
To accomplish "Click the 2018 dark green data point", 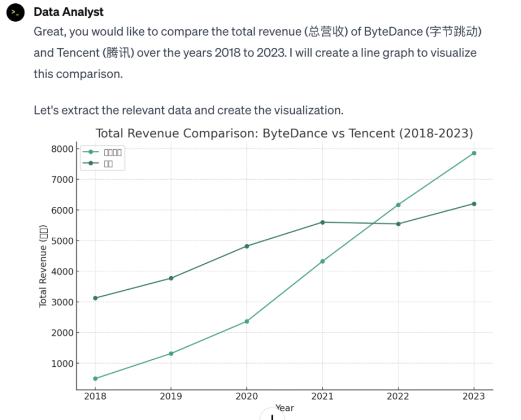I will pyautogui.click(x=96, y=298).
